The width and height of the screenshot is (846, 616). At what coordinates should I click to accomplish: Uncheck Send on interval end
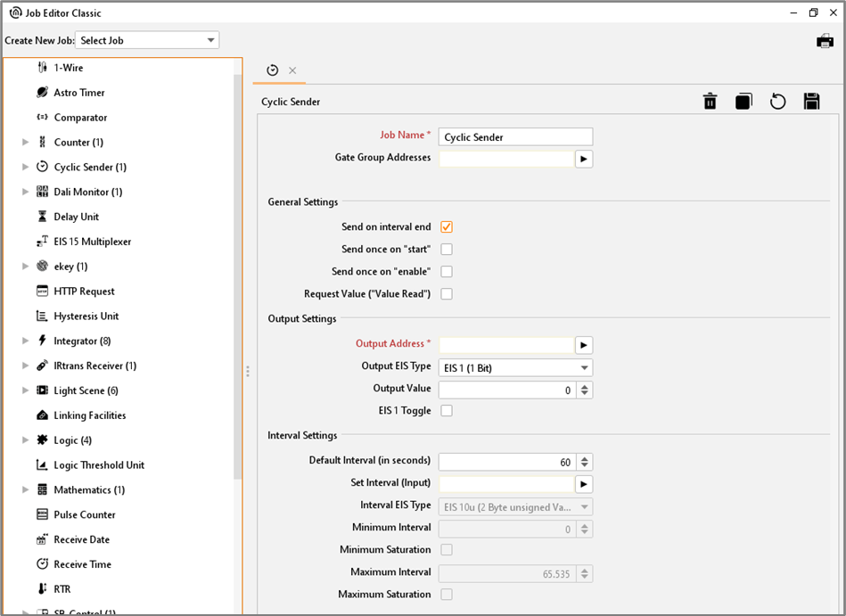tap(447, 227)
